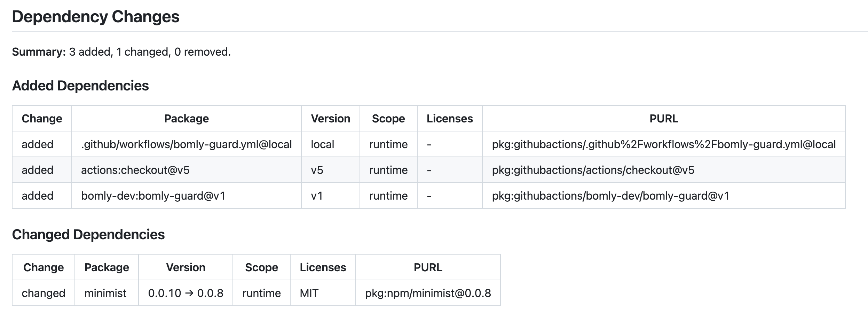Screen dimensions: 868x313
Task: Click 'Licenses' header in Changed Dependencies table
Action: click(323, 267)
